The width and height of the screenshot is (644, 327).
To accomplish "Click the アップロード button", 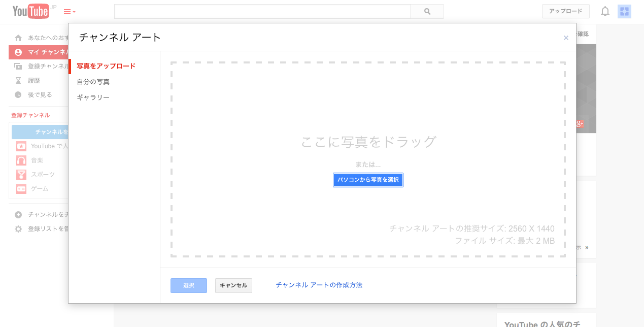I will [x=565, y=11].
